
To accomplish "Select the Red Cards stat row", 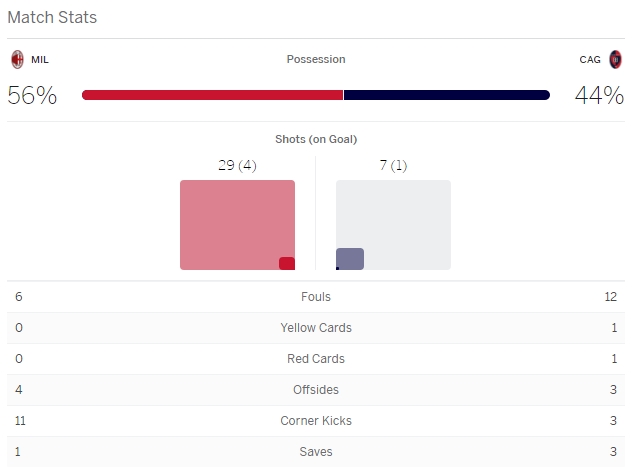I will (x=316, y=359).
